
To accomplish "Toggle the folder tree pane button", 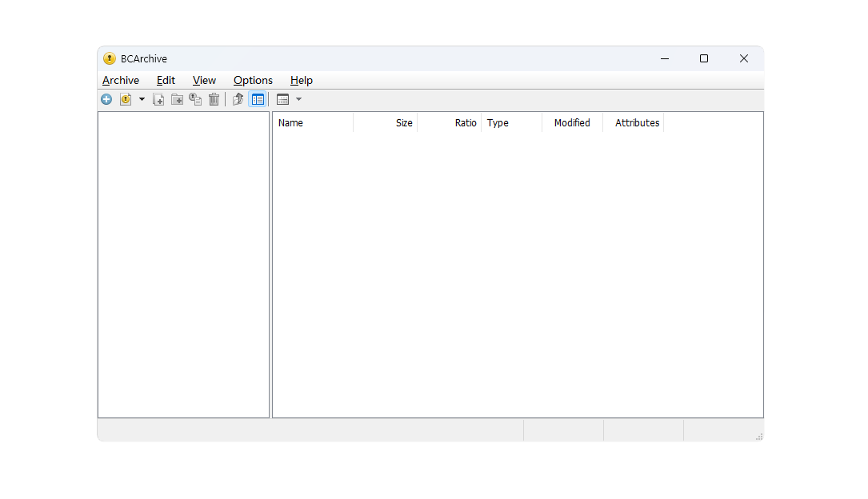I will 258,99.
